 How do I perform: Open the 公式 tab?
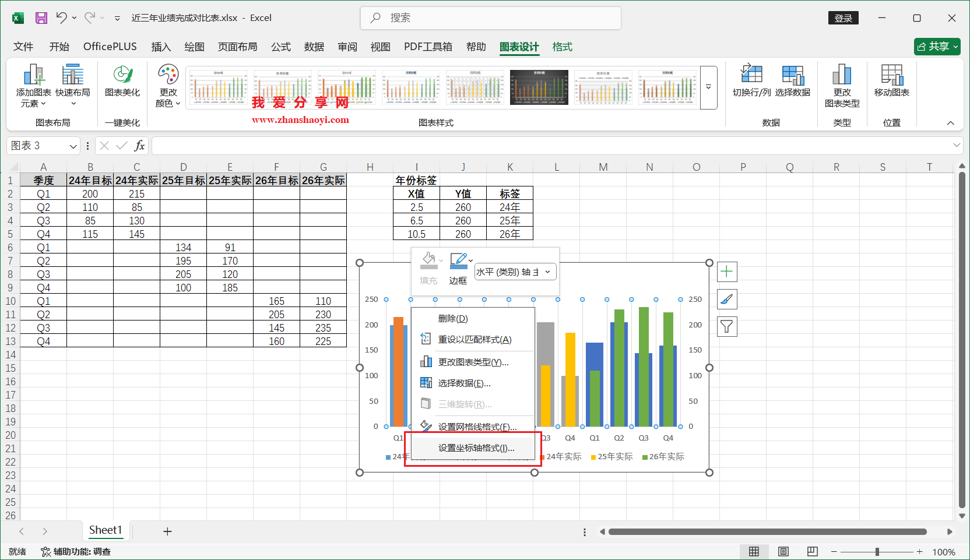[x=280, y=47]
